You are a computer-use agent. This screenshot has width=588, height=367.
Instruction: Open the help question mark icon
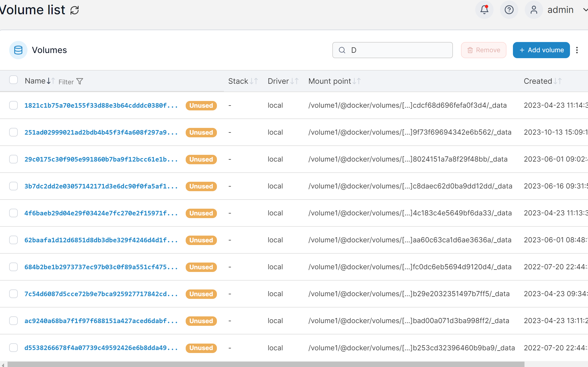(x=509, y=10)
